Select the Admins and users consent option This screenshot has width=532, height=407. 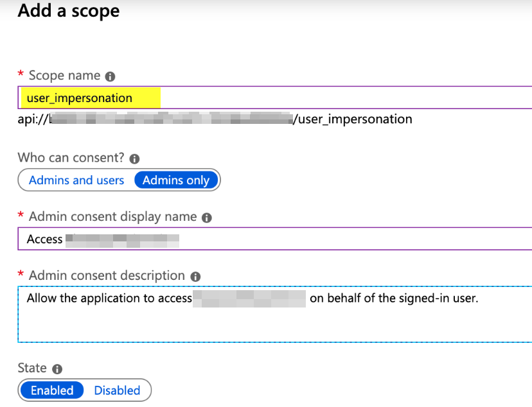76,180
